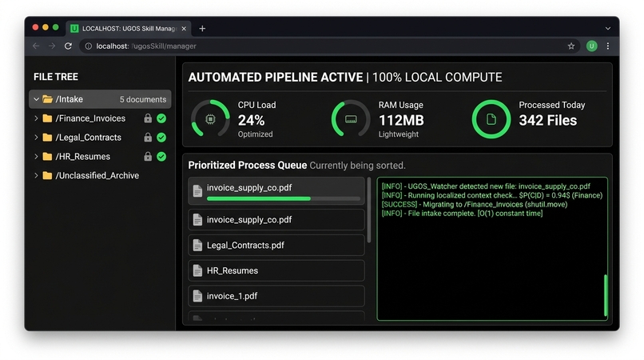Select /HR_Resumes label in file tree
Image resolution: width=644 pixels, height=360 pixels.
(83, 156)
